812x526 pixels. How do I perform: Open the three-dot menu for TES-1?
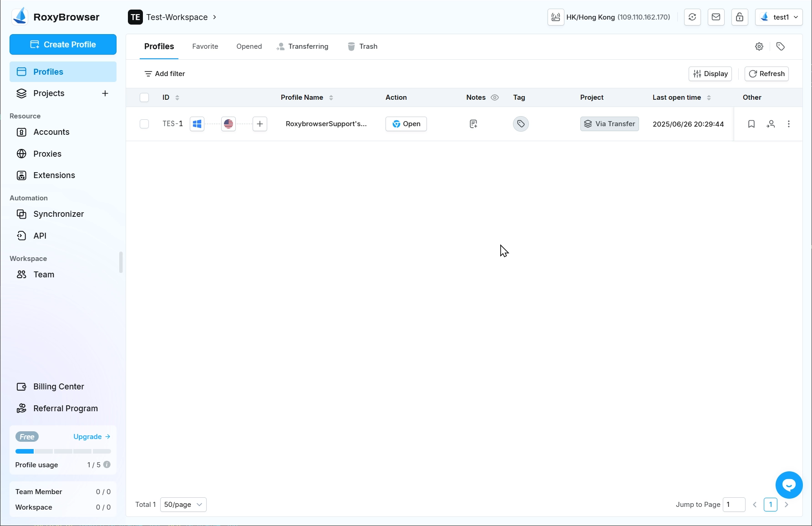tap(789, 124)
